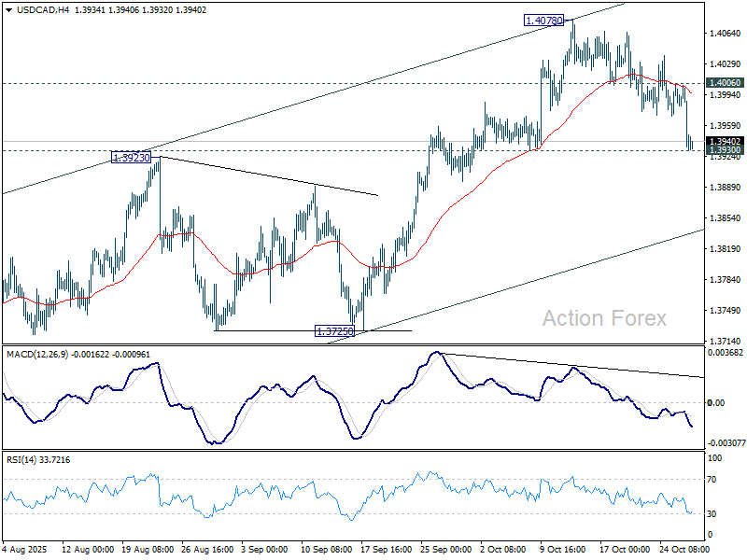Select the RSI 30 level axis label
This screenshot has width=747, height=560.
712,513
